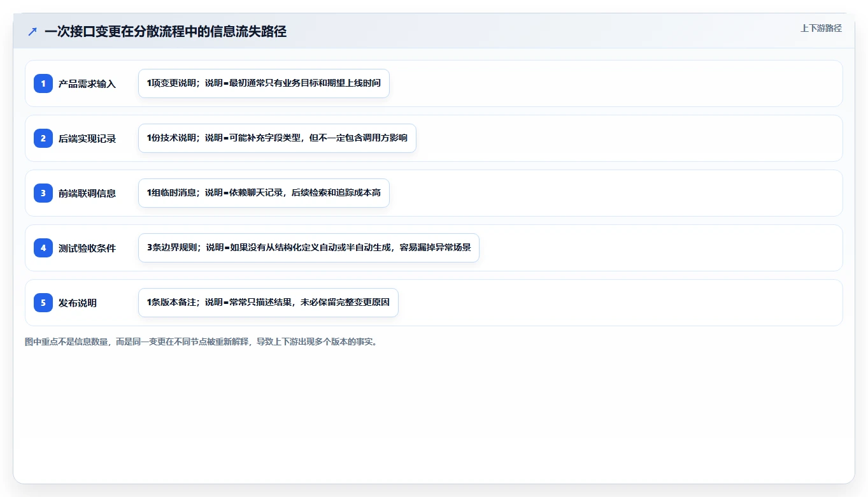The image size is (868, 497).
Task: Click the 产品需求输入 step label
Action: pos(87,83)
